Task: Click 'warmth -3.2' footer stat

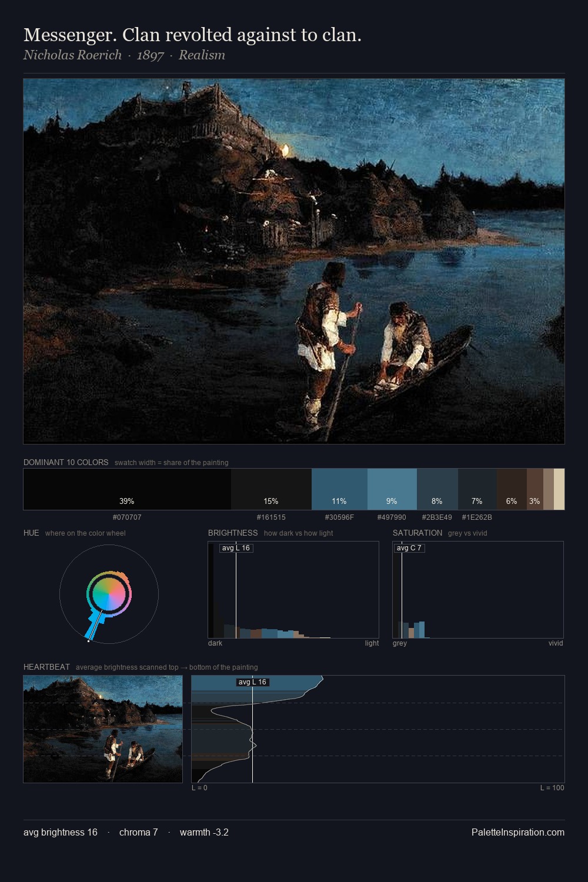Action: point(204,832)
